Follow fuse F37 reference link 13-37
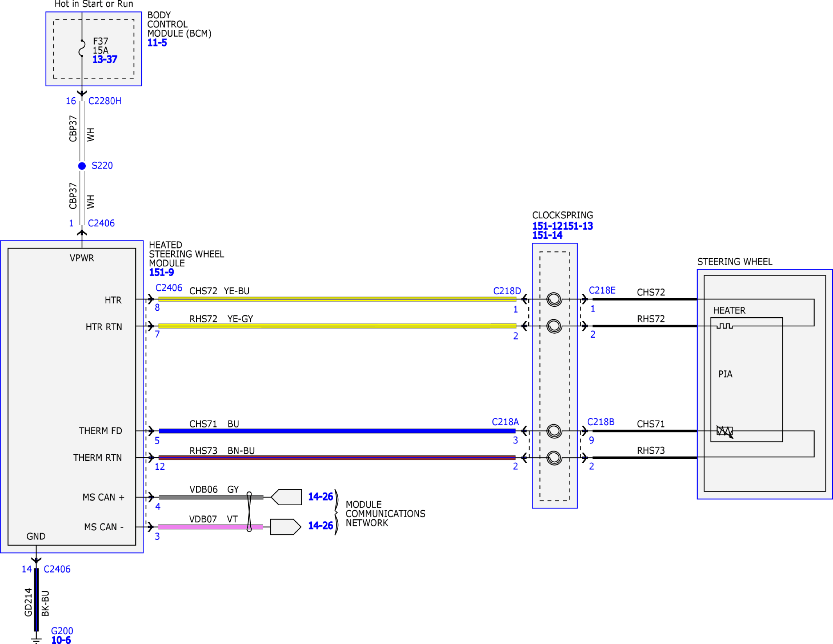The image size is (833, 644). (x=105, y=60)
